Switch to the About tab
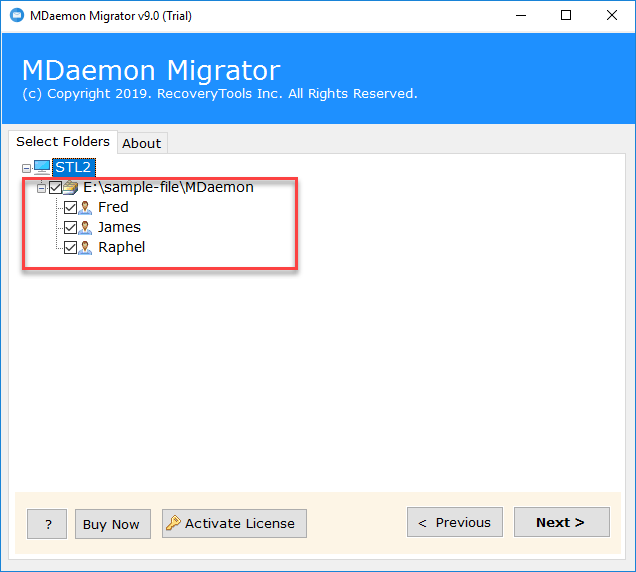 click(142, 143)
